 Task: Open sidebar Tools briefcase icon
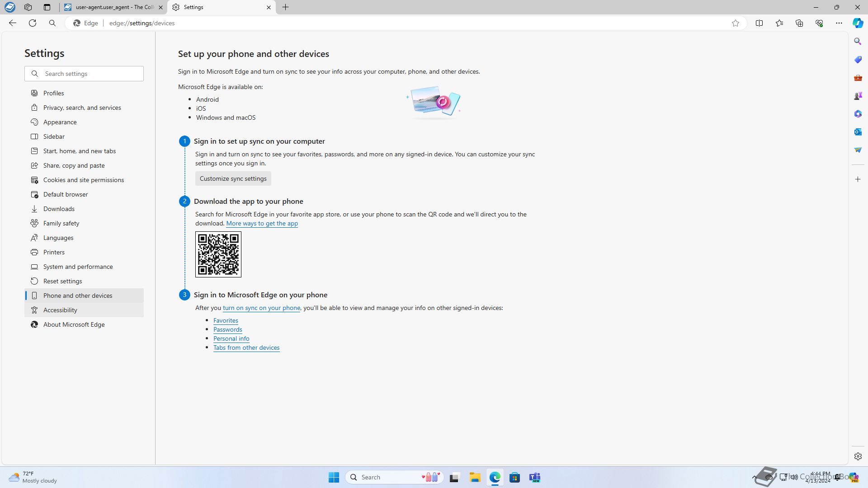[x=858, y=78]
